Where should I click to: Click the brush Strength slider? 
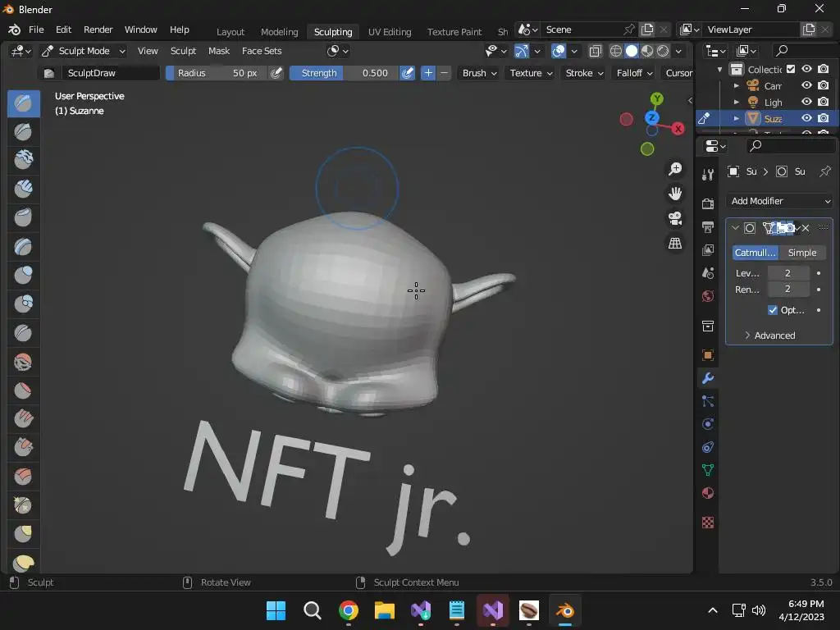343,73
